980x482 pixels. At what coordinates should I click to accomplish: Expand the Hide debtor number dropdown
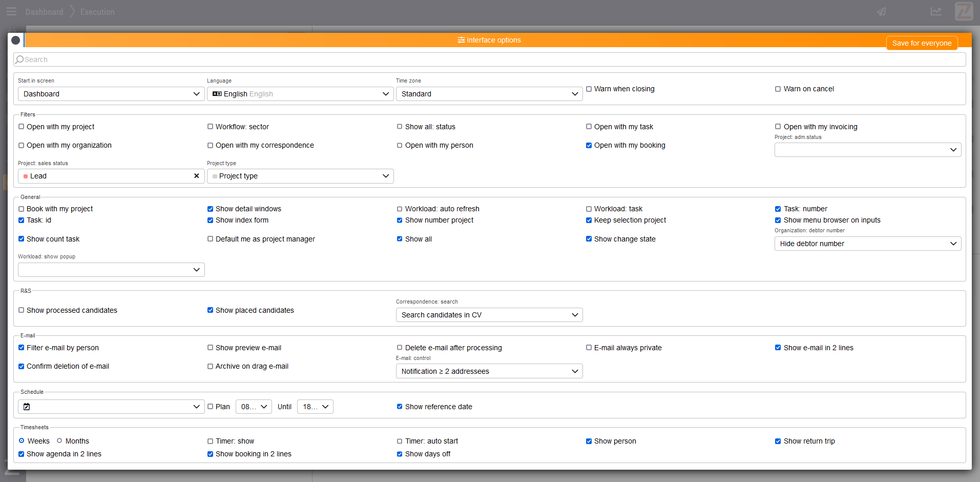click(867, 244)
